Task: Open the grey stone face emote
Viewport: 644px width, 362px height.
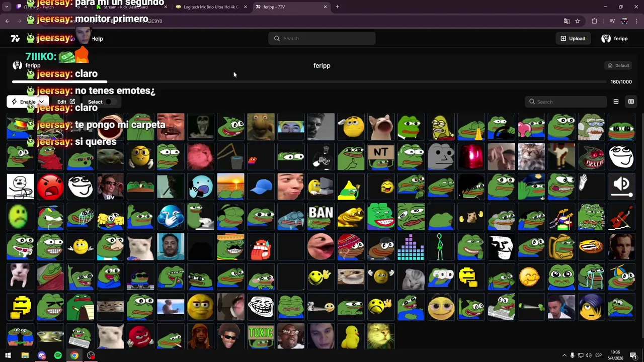Action: coord(441,156)
